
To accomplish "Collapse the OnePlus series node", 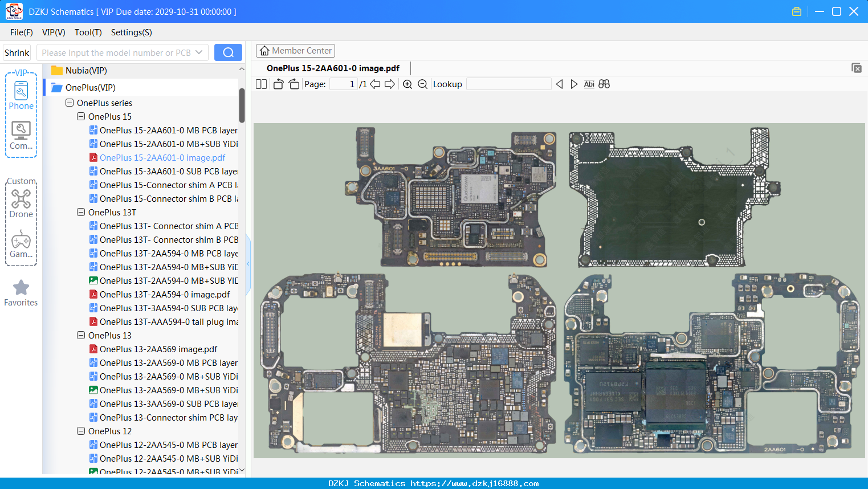I will click(70, 103).
